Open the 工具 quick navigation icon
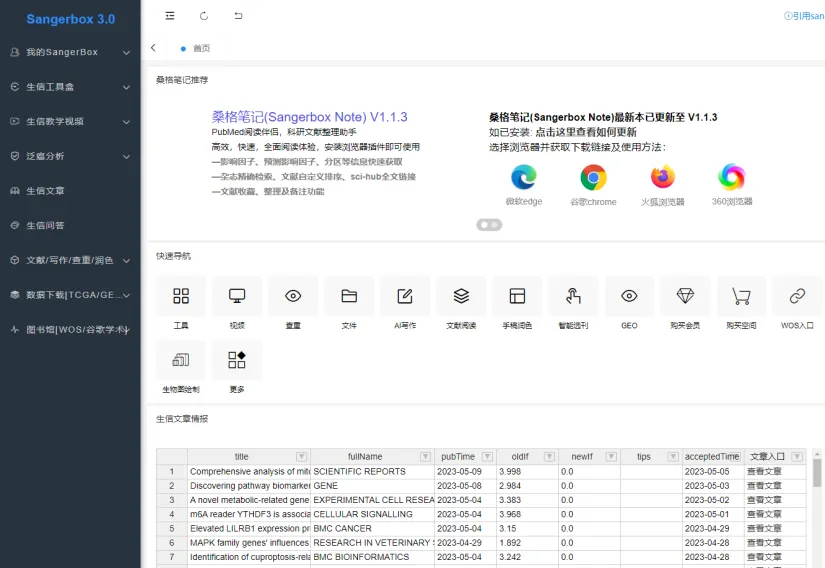 [x=181, y=297]
